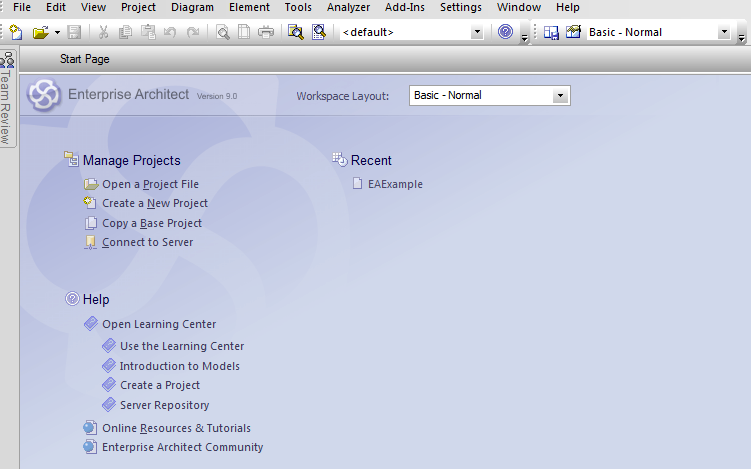This screenshot has width=751, height=469.
Task: Click the workspace layout chart icon
Action: point(573,32)
